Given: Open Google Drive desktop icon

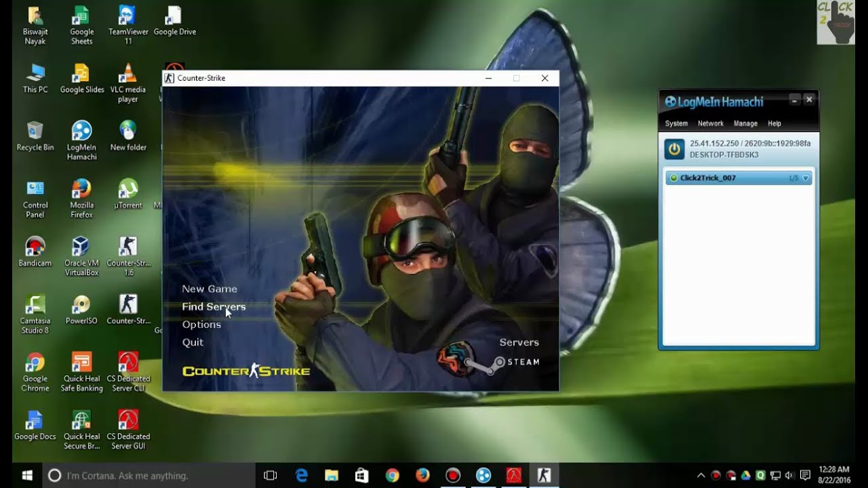Looking at the screenshot, I should [174, 21].
